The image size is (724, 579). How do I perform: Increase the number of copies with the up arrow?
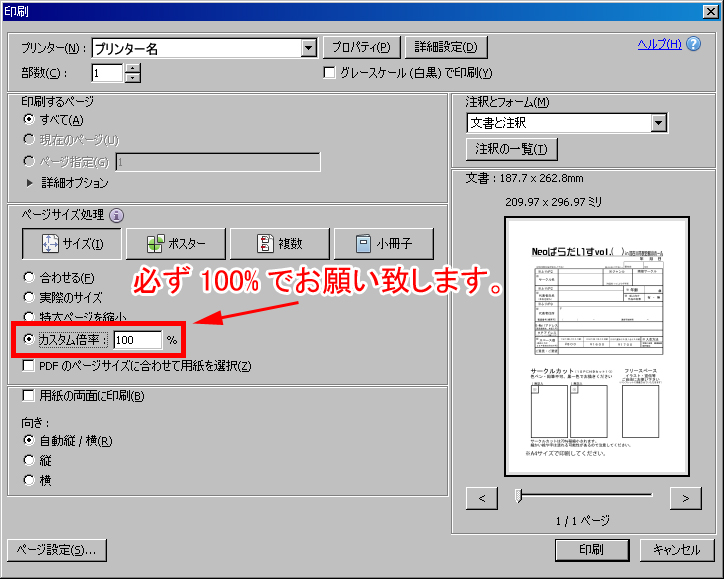133,68
